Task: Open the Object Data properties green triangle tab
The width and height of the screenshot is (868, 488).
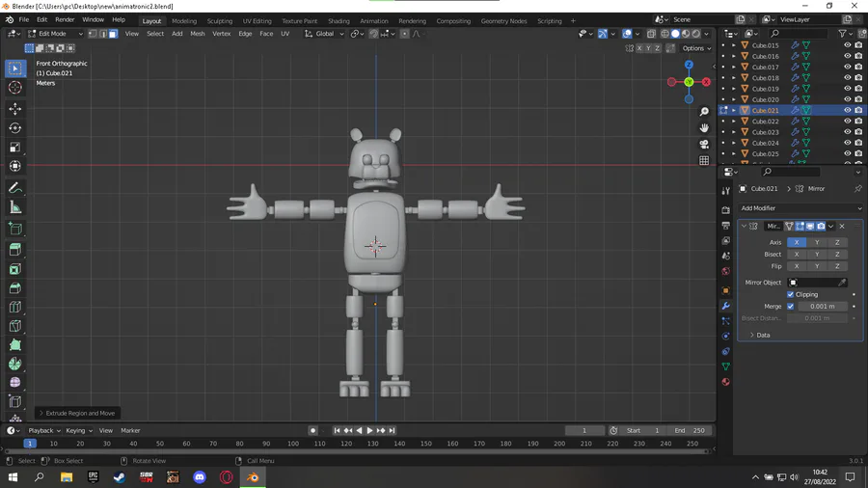Action: tap(725, 366)
